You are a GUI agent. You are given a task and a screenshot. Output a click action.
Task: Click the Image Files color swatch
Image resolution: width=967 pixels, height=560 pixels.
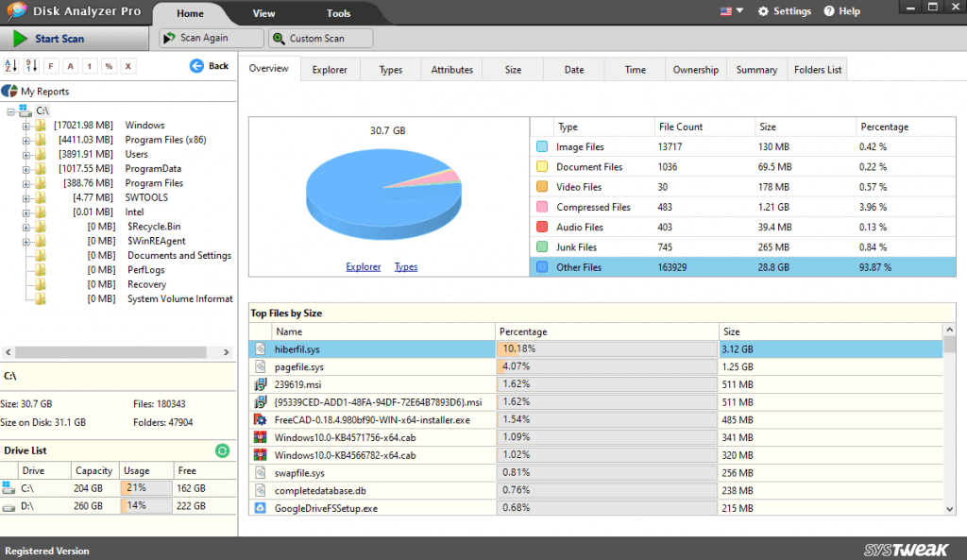tap(542, 146)
